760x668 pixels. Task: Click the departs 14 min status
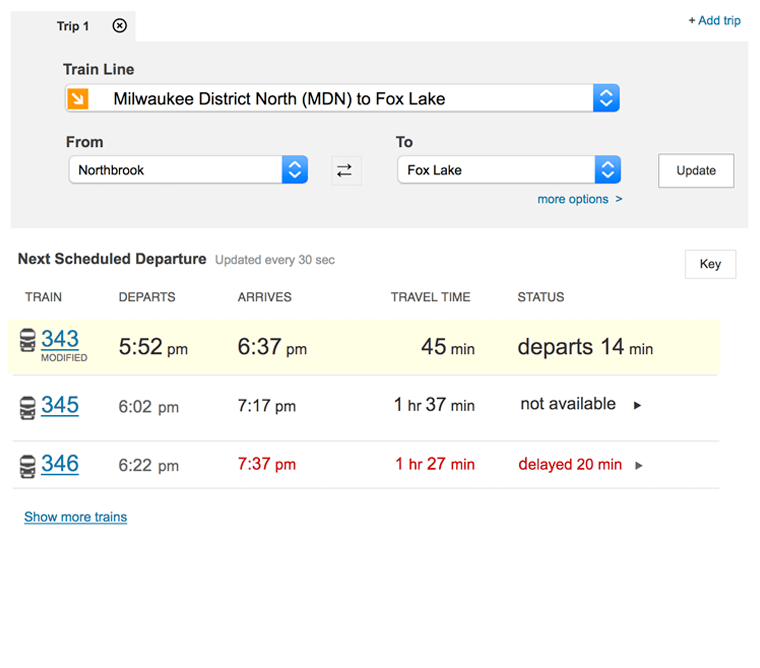pos(585,347)
